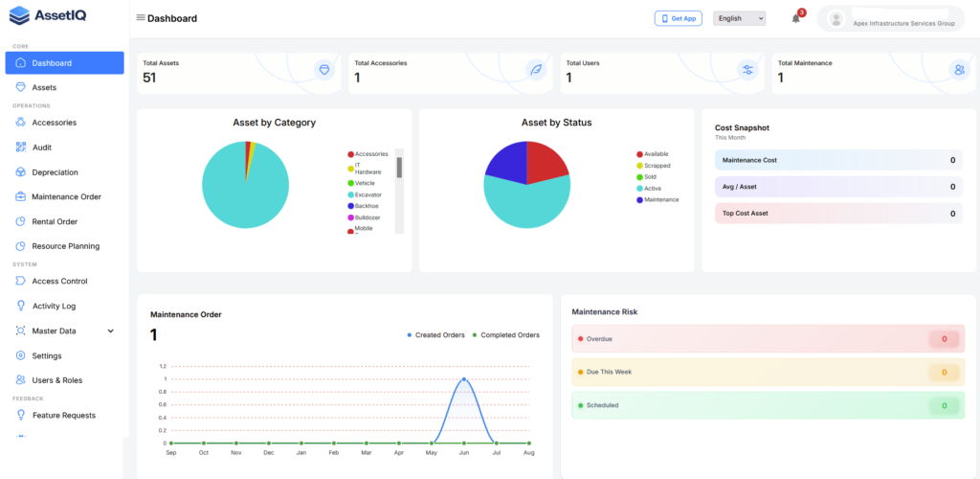Image resolution: width=980 pixels, height=479 pixels.
Task: Toggle Sold legend entry
Action: (x=646, y=177)
